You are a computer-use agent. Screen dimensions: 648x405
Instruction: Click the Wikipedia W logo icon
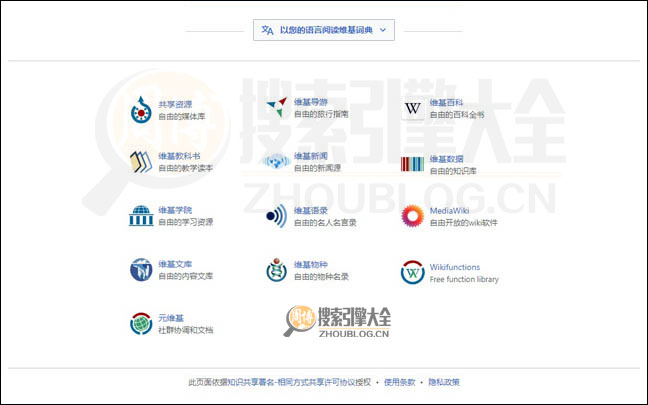[412, 108]
